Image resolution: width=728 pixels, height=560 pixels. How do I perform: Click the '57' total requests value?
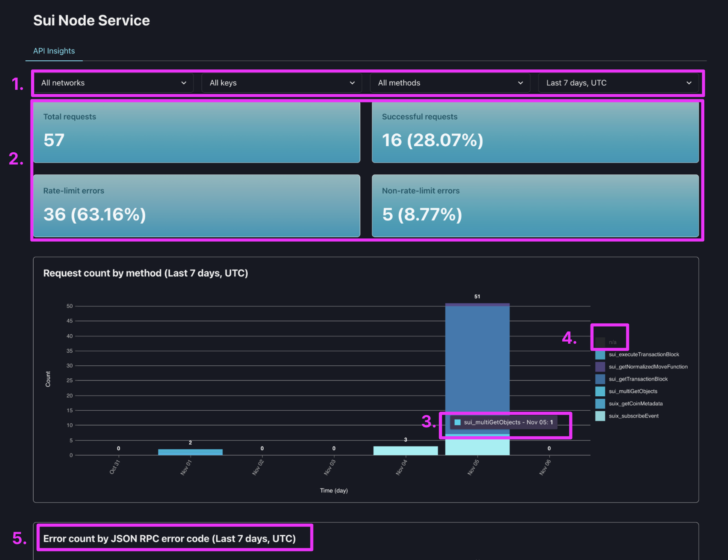tap(54, 140)
